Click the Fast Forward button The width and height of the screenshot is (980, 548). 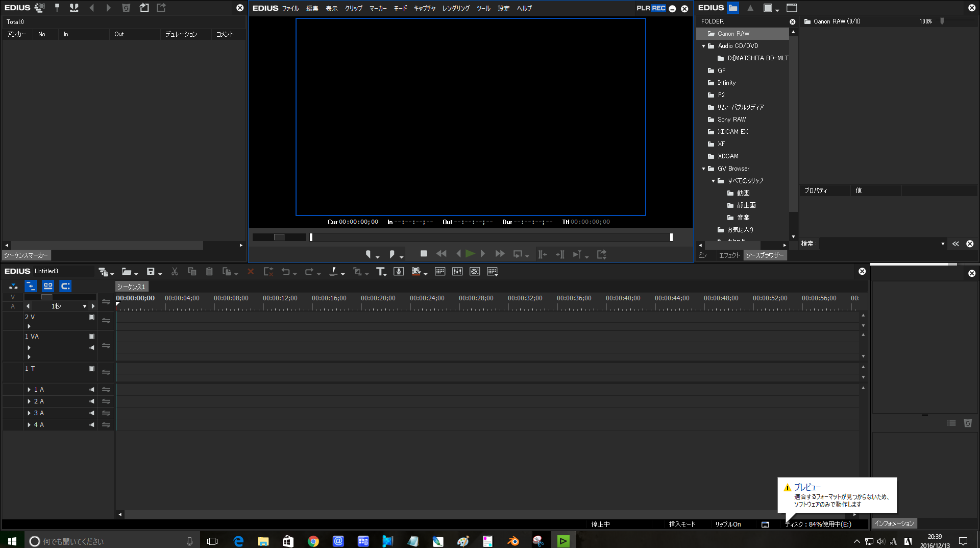(x=500, y=254)
